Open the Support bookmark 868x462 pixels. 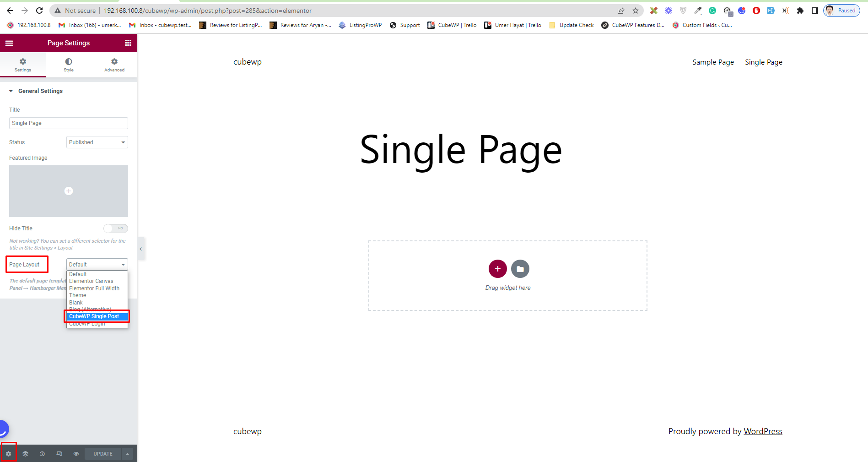point(405,25)
